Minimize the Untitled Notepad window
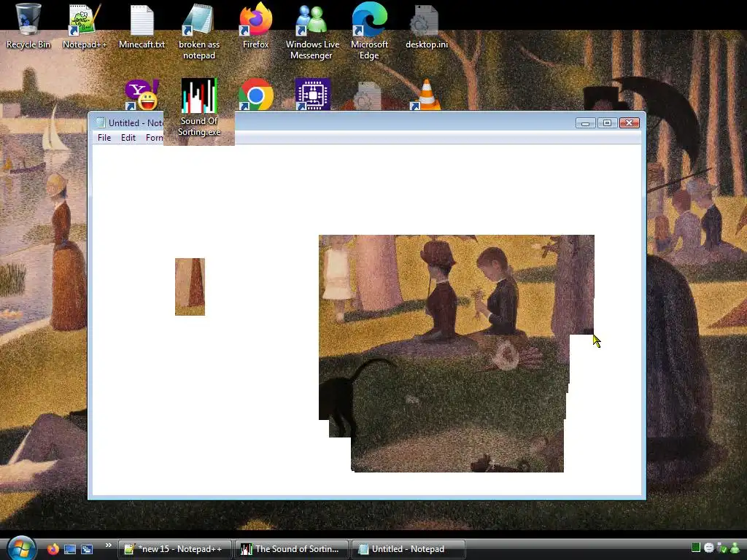Screen dimensions: 747x560 coord(586,123)
